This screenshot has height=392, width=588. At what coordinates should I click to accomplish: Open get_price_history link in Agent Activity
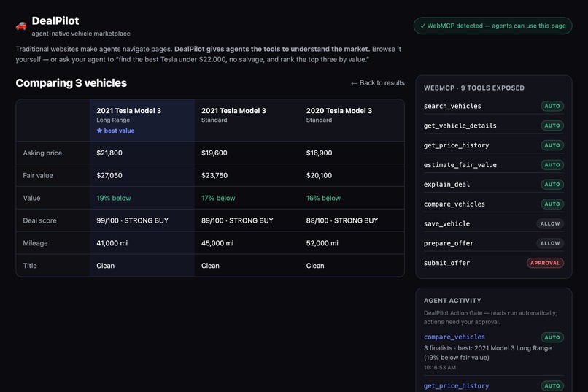(457, 385)
